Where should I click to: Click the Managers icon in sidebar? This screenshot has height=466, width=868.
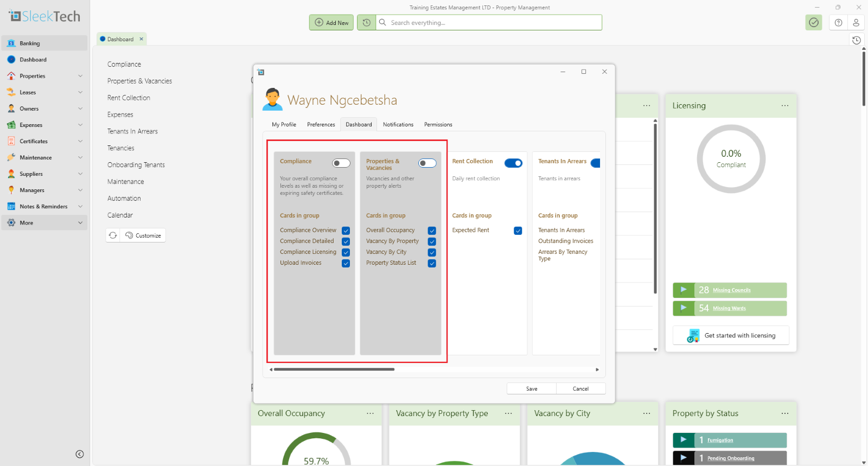tap(11, 190)
